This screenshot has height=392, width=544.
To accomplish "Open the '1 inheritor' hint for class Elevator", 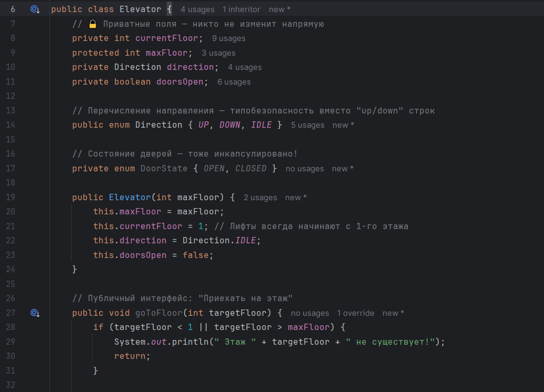I will [x=241, y=9].
